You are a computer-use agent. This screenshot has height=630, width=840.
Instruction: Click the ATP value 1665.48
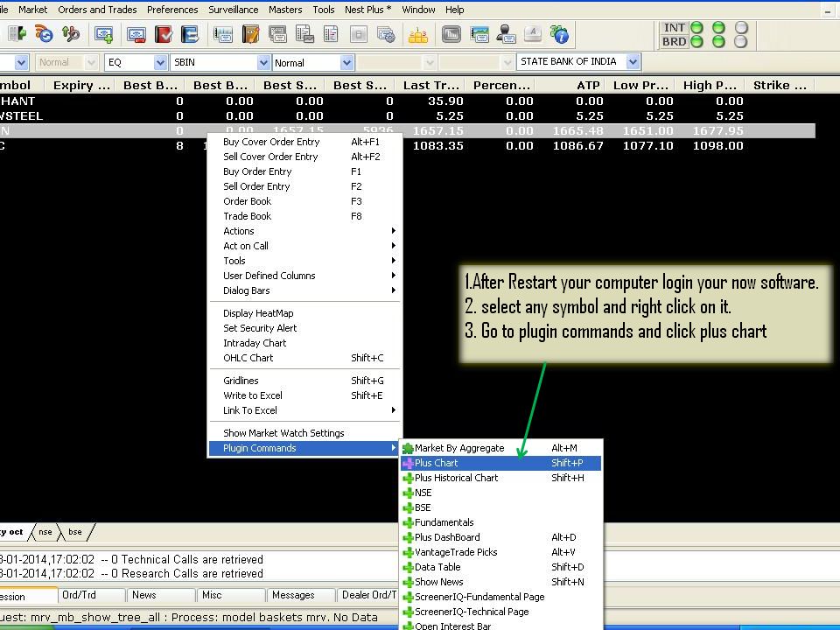(578, 130)
